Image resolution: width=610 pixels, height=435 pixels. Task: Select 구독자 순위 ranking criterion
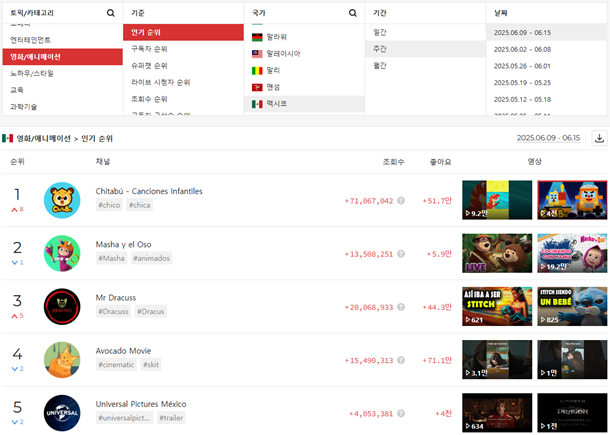point(152,49)
